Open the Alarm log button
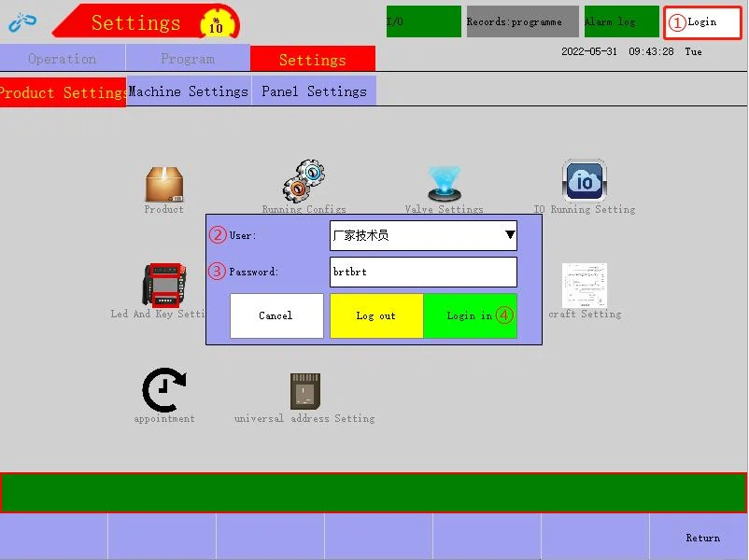Image resolution: width=749 pixels, height=560 pixels. [x=621, y=21]
